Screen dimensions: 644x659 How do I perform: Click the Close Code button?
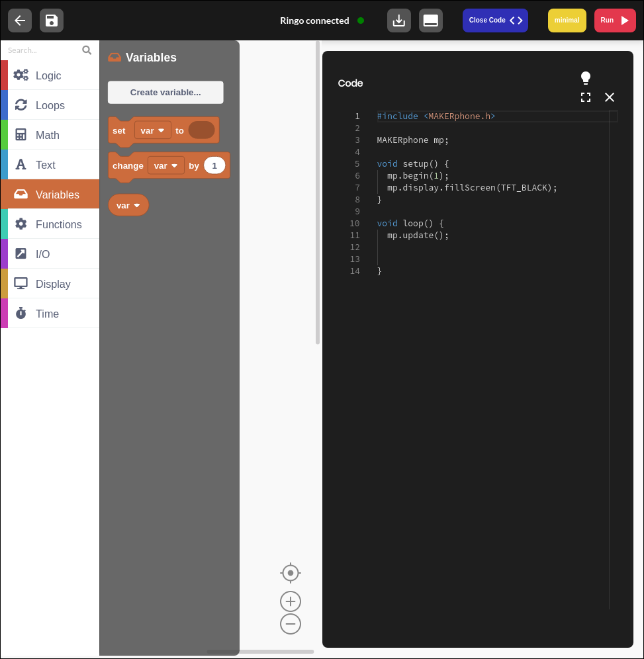click(495, 20)
